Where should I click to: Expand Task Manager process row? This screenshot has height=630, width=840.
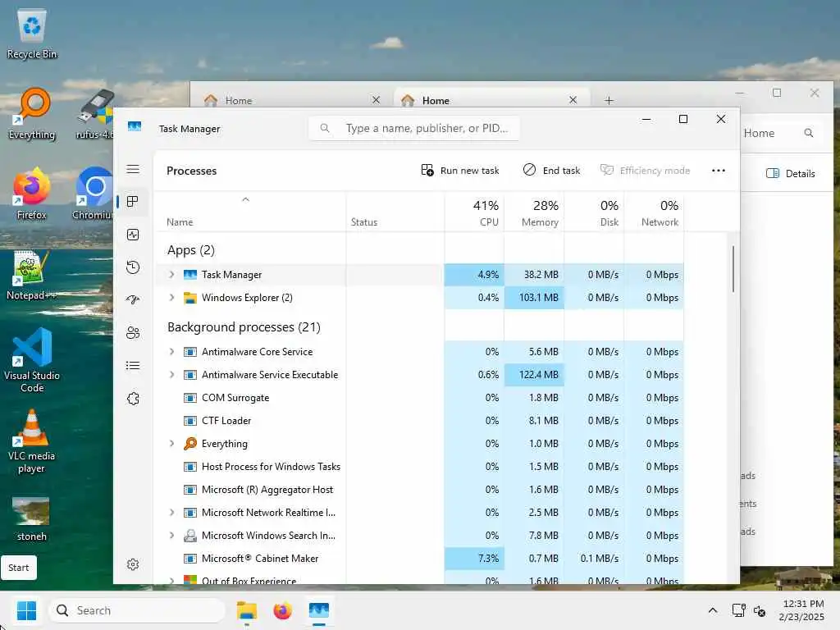click(x=171, y=274)
